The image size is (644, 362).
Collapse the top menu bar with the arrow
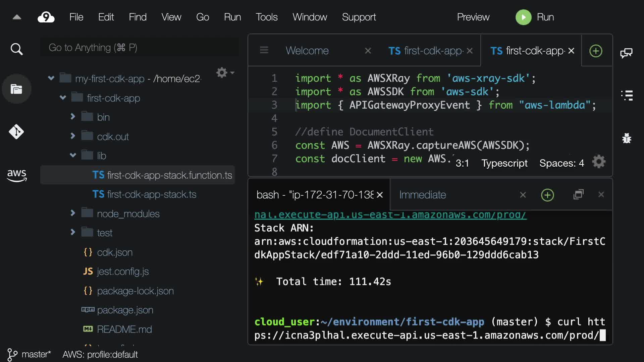17,17
